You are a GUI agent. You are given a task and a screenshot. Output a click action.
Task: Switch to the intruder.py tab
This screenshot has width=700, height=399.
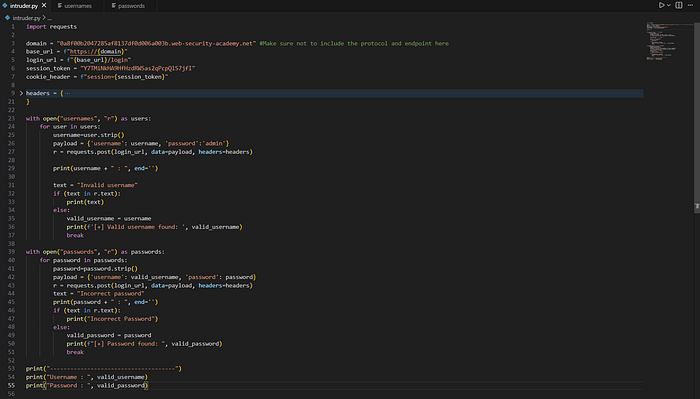point(24,6)
